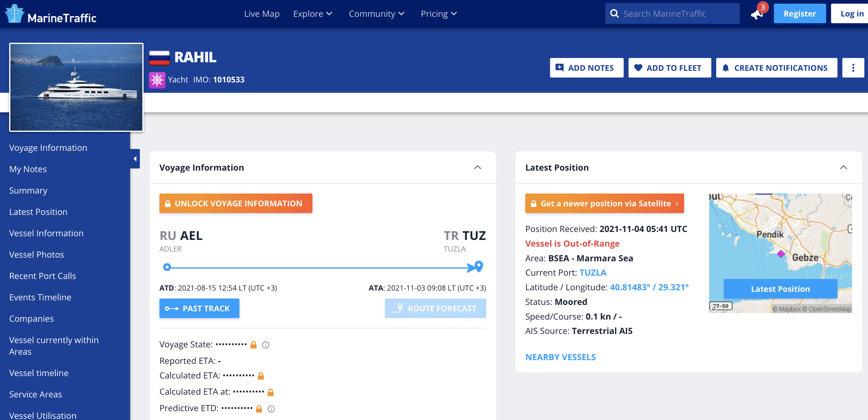Click the PAST TRACK button
This screenshot has width=868, height=420.
tap(199, 308)
